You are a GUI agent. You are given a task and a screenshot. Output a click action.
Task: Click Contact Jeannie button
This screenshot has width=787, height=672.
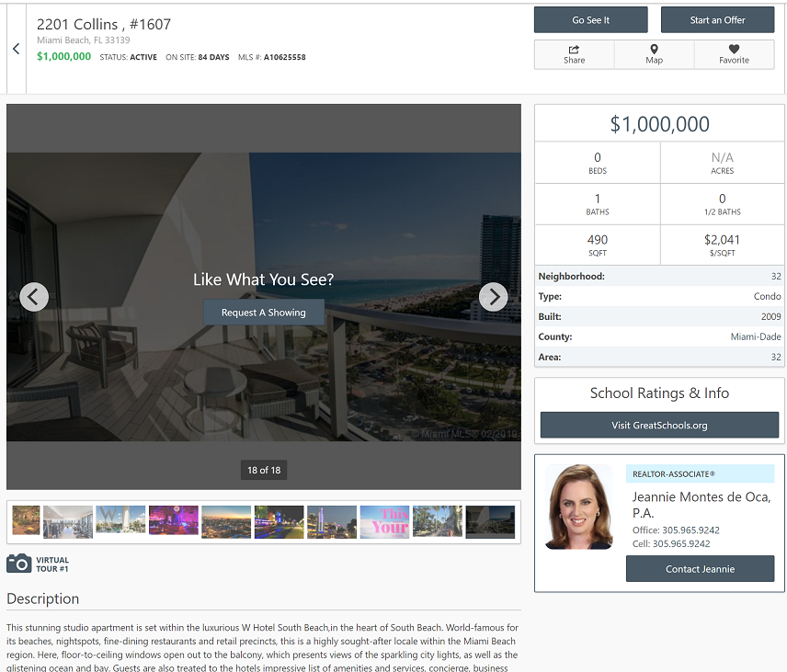[x=700, y=569]
